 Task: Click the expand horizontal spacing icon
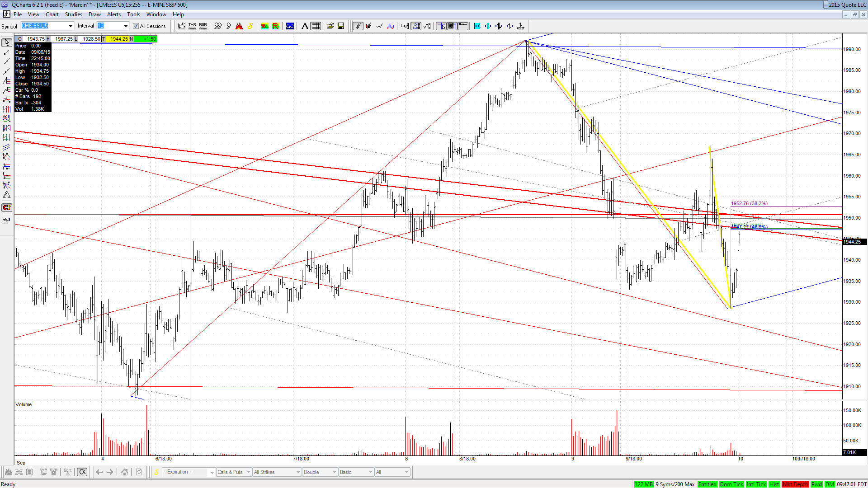(x=477, y=26)
